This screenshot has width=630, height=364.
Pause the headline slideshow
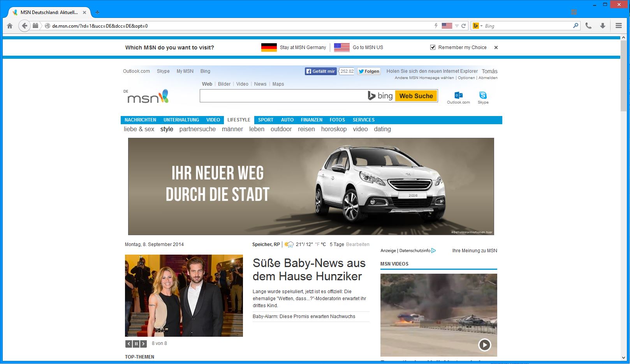[x=136, y=344]
